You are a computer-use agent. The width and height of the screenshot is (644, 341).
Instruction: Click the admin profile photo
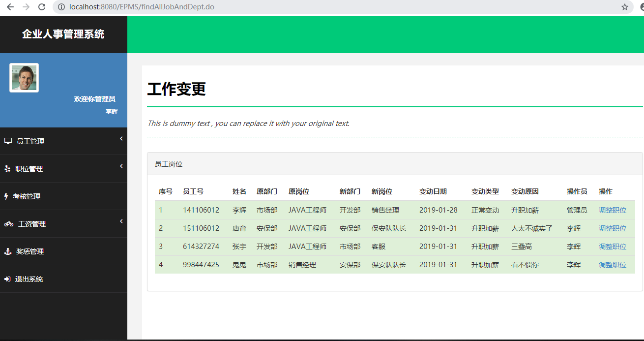coord(24,78)
